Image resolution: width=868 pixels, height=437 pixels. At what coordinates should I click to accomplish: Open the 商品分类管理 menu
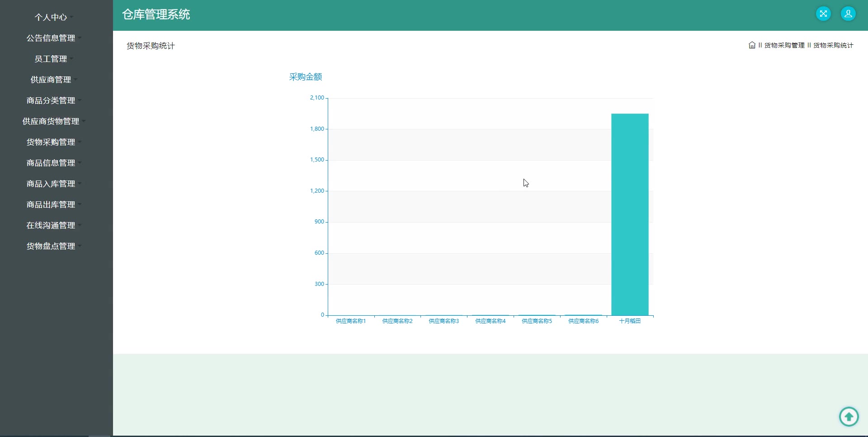tap(51, 100)
